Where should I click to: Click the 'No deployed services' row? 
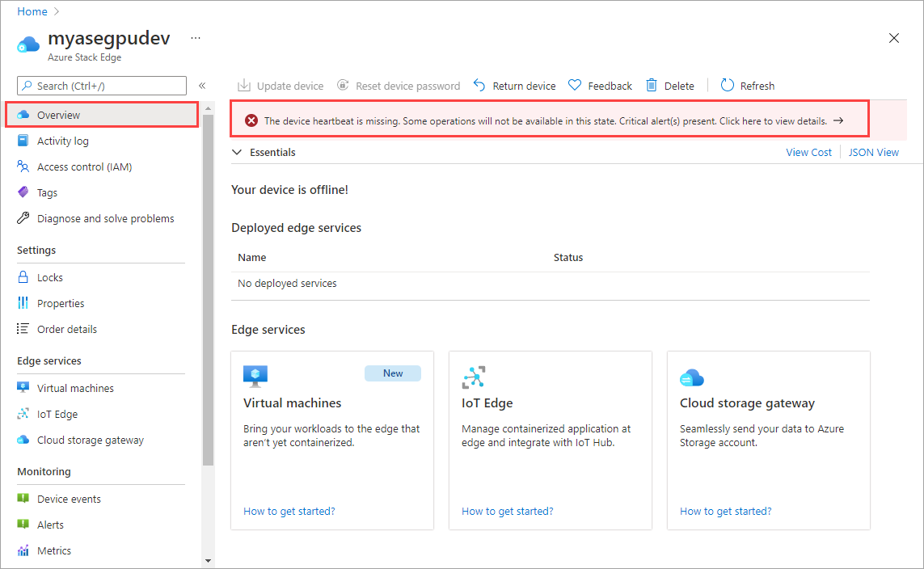pyautogui.click(x=551, y=284)
